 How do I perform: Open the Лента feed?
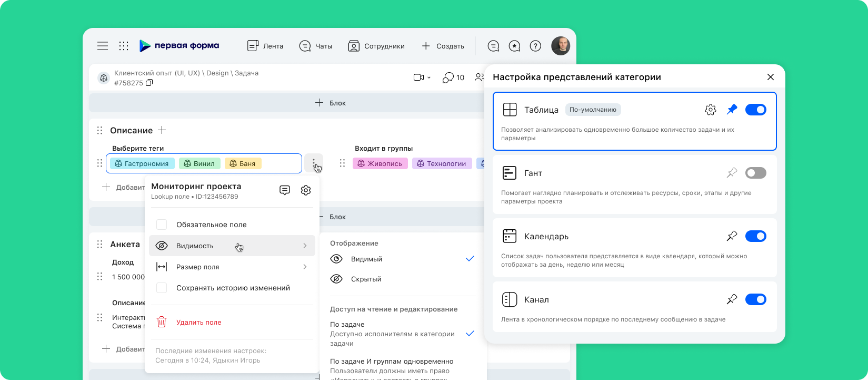click(x=265, y=46)
